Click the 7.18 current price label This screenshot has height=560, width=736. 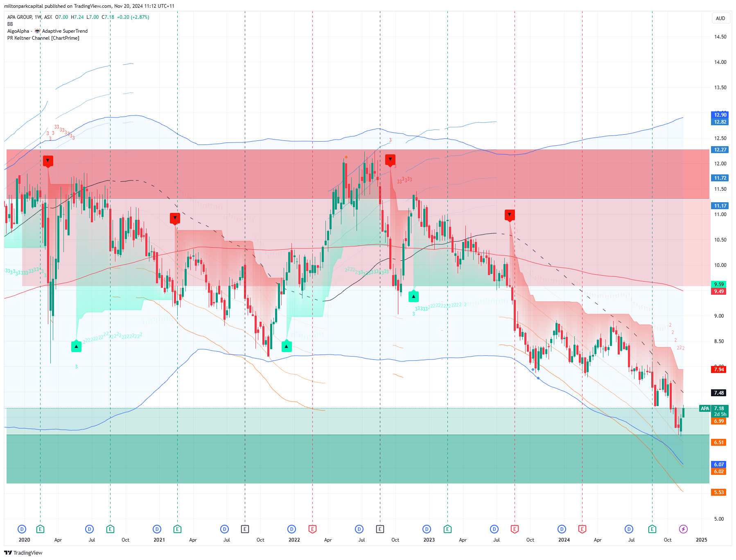(719, 409)
